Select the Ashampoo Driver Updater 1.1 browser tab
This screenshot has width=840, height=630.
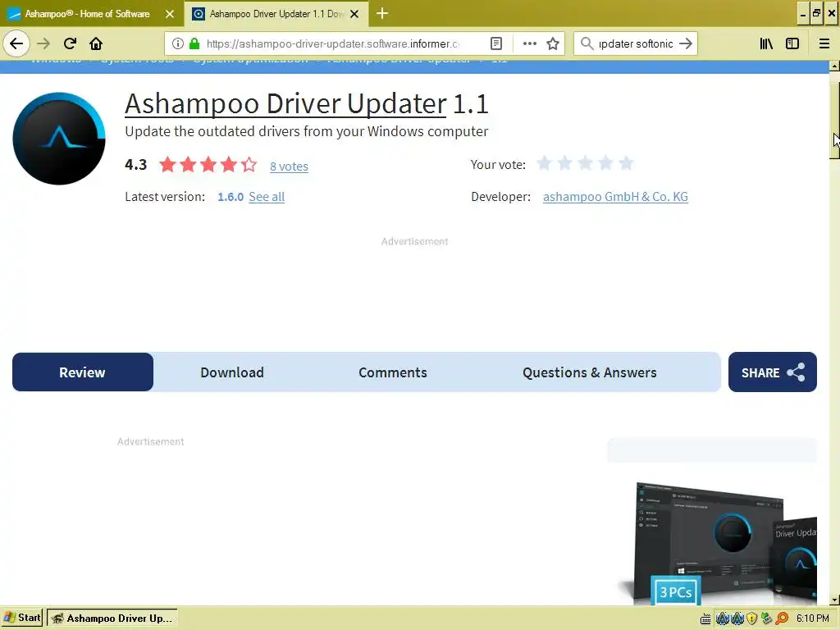pos(276,14)
